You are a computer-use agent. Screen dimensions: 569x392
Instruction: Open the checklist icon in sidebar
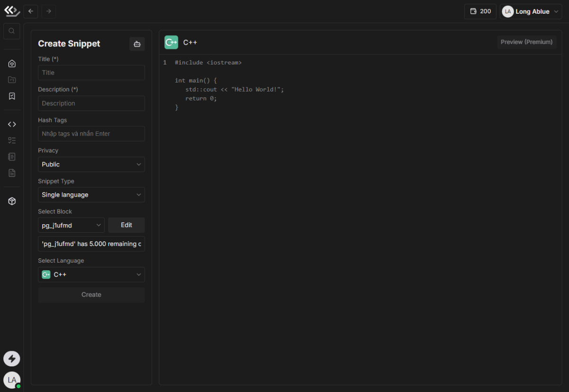point(12,140)
